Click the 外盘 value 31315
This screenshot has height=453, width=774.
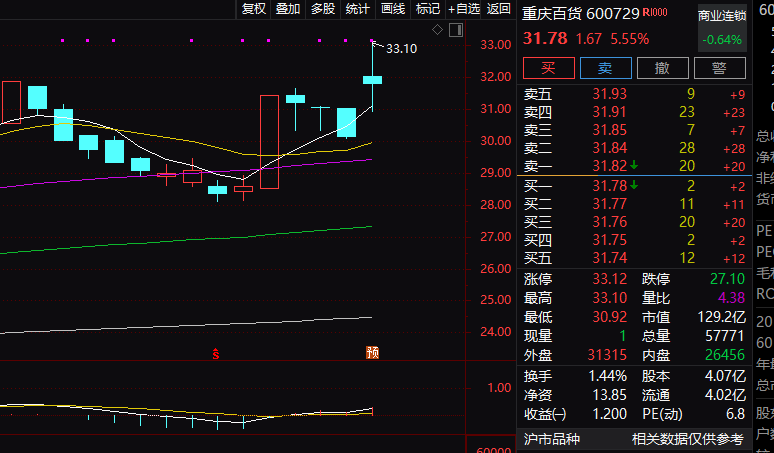click(607, 355)
